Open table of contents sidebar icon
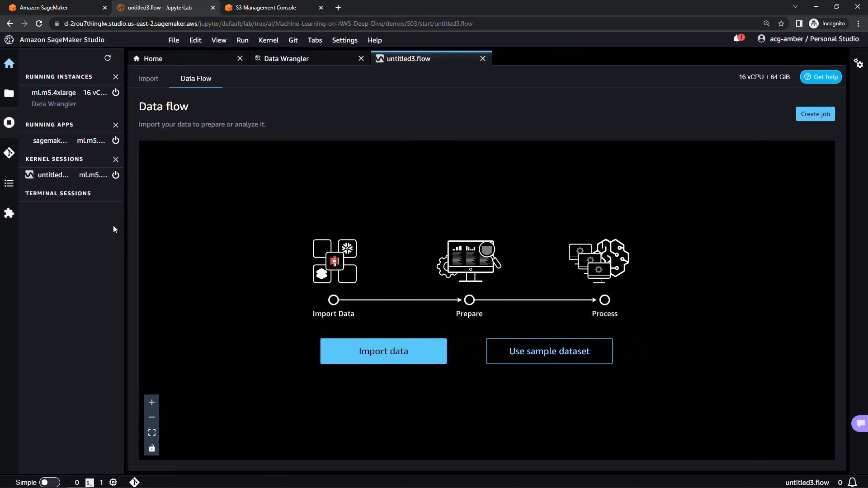 (x=9, y=183)
